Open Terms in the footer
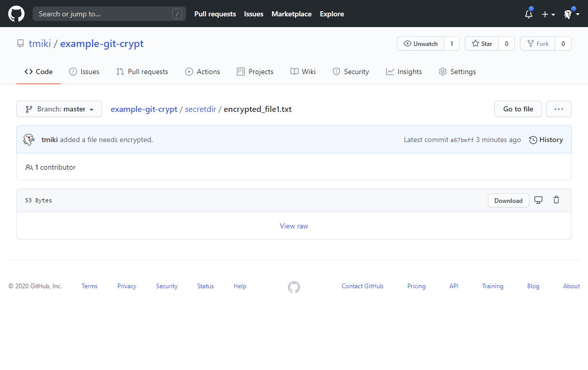Viewport: 588px width, 370px height. tap(89, 286)
